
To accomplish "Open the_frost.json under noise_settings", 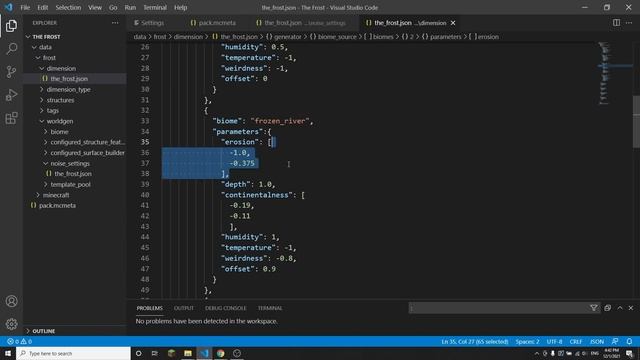I will click(x=73, y=174).
